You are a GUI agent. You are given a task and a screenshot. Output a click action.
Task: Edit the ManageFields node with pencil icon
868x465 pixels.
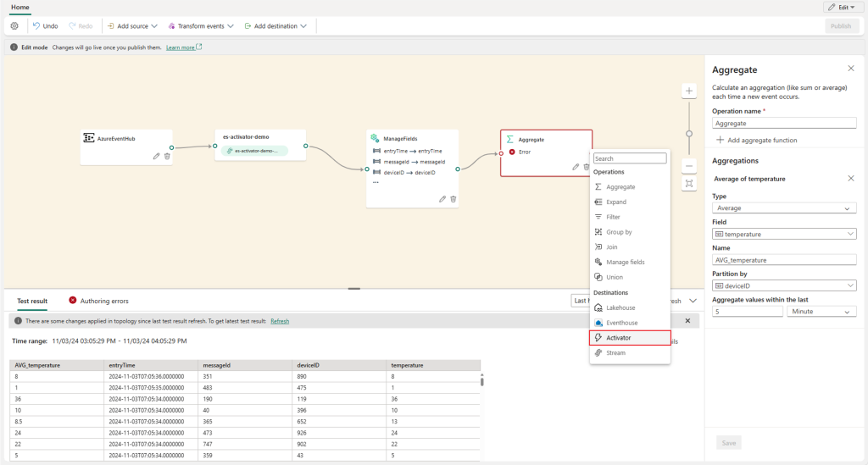(442, 199)
